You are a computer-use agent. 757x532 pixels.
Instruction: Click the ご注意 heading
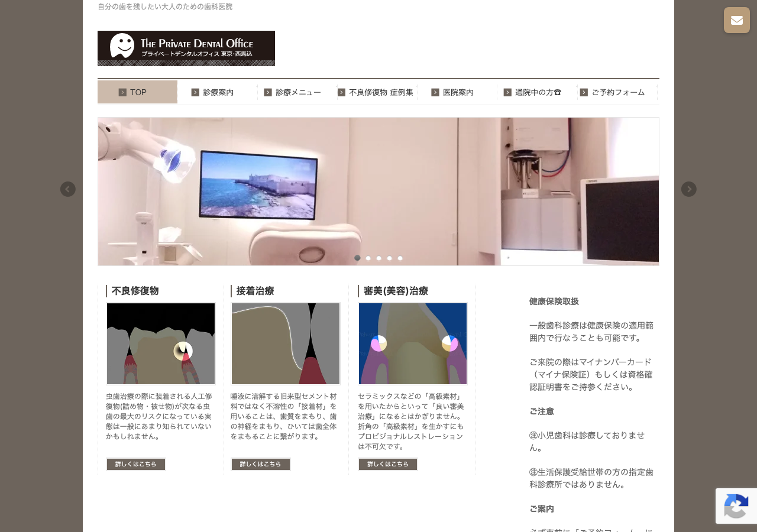542,411
